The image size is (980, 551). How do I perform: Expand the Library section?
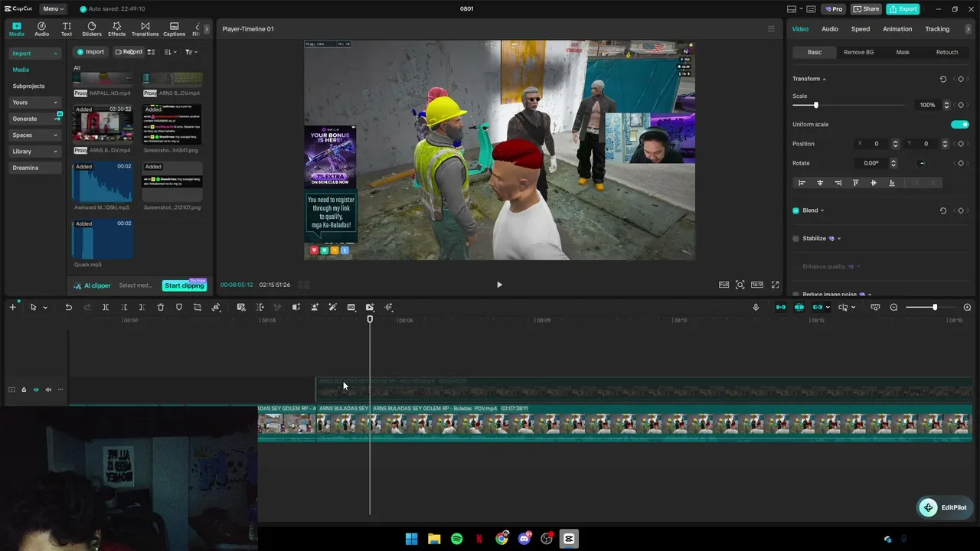34,152
